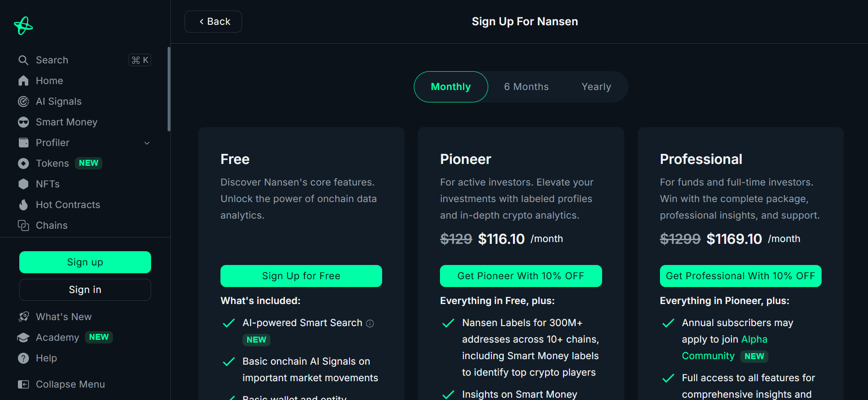Click the sidebar Search field

[x=85, y=60]
